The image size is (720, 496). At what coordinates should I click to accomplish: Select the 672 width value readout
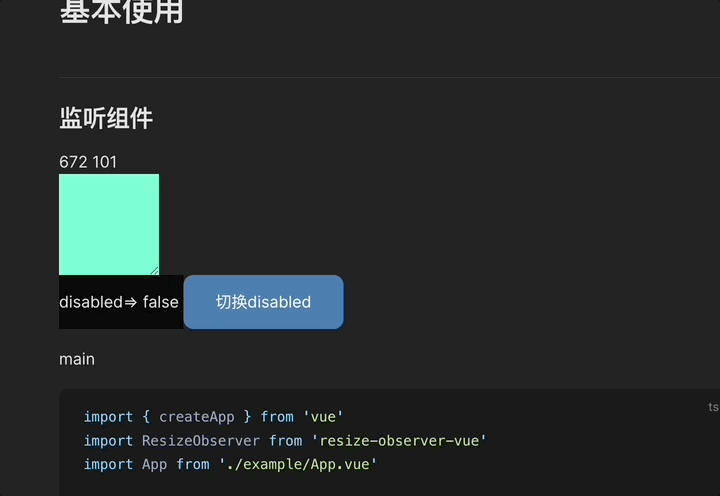(73, 162)
